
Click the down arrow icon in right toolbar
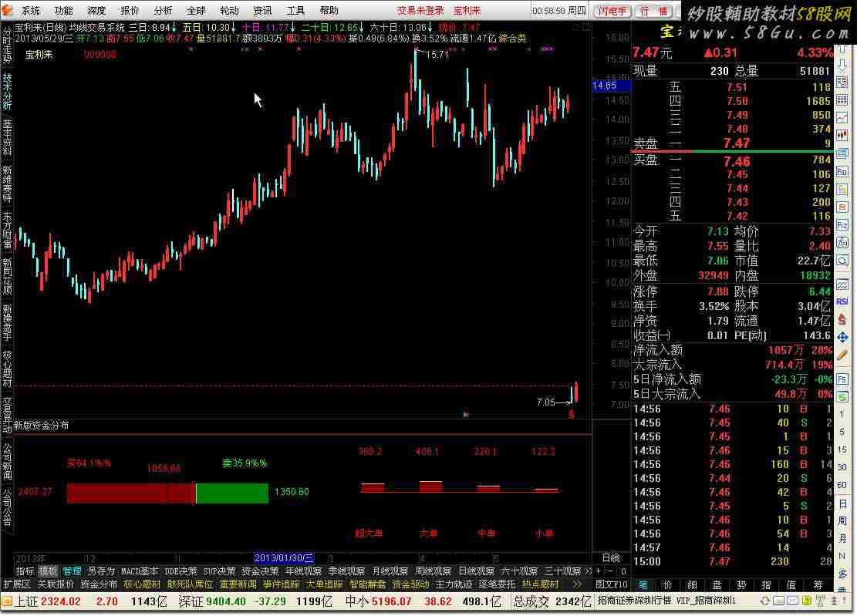(x=842, y=65)
